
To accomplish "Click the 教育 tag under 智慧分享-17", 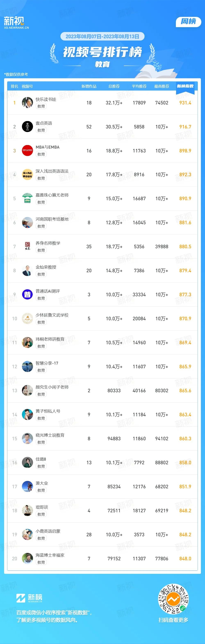I will pos(41,370).
